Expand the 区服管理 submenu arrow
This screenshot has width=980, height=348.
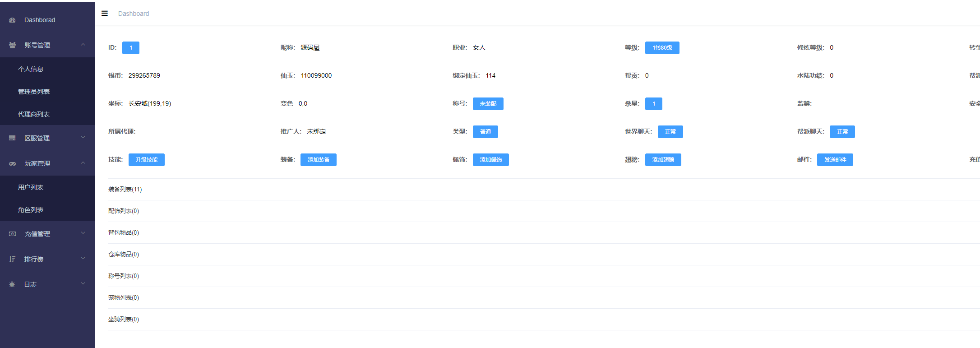point(83,138)
